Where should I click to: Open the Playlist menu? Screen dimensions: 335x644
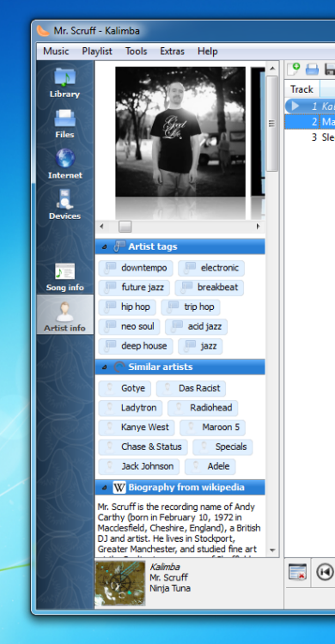click(x=97, y=51)
